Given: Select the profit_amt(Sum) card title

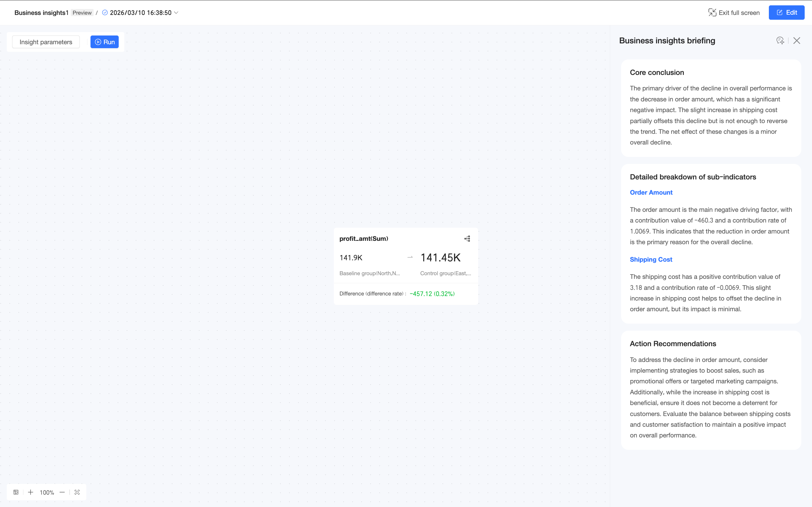Looking at the screenshot, I should tap(364, 239).
